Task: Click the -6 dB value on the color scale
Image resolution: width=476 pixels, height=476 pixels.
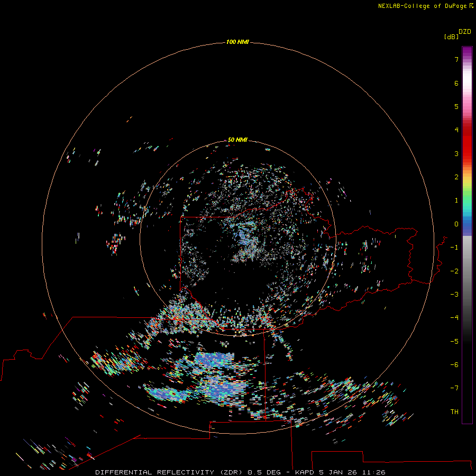Action: (454, 365)
